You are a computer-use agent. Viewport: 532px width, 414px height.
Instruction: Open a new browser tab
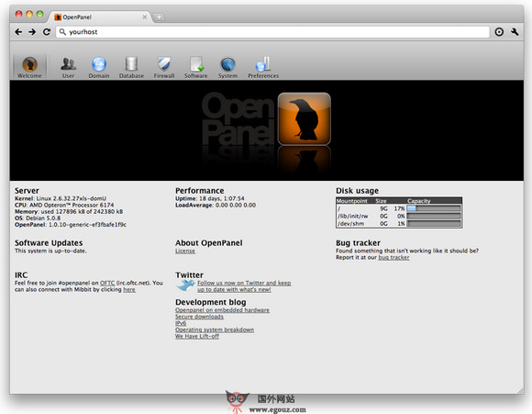point(159,17)
